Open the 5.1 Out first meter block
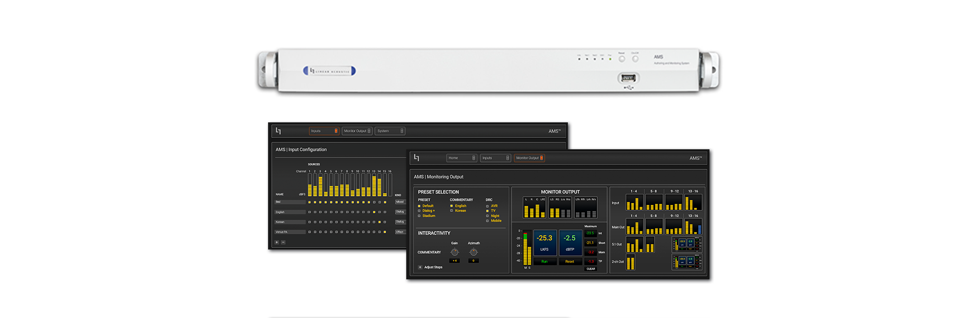 coord(634,245)
